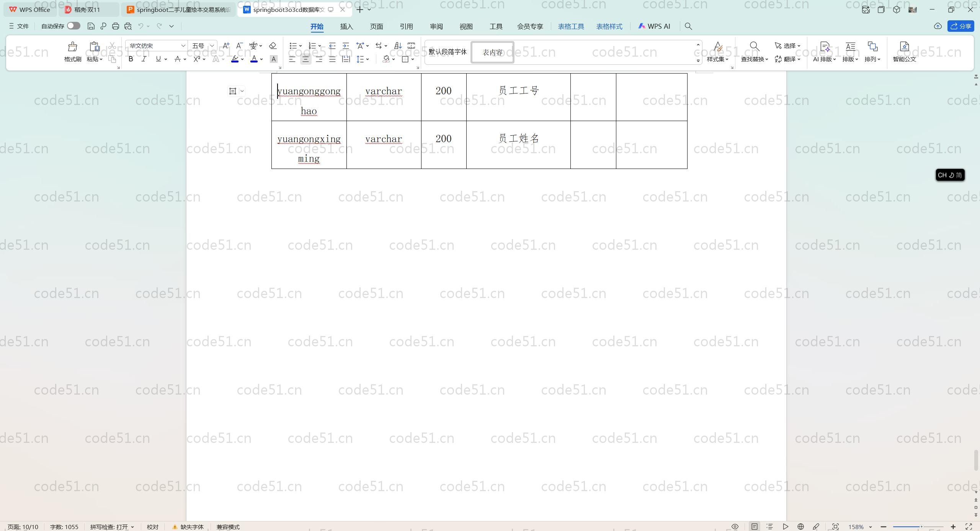Click the sort (A-Z) icon

point(398,46)
